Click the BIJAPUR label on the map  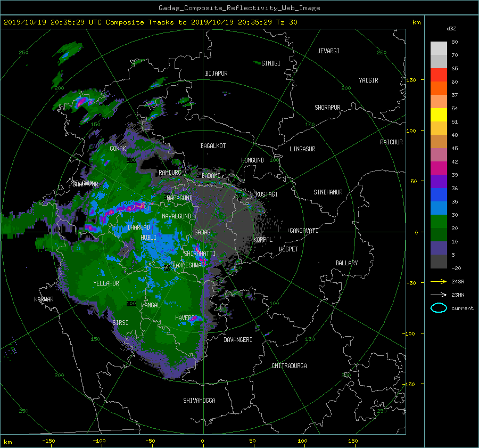216,74
